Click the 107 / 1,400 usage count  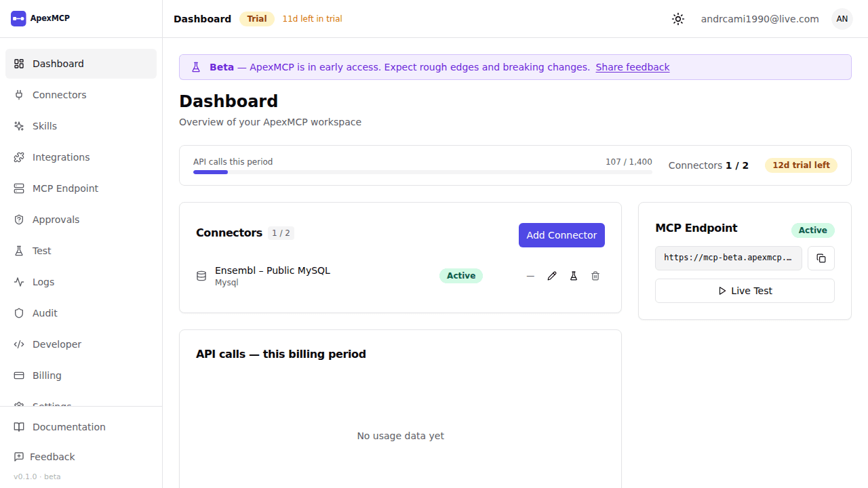(629, 162)
